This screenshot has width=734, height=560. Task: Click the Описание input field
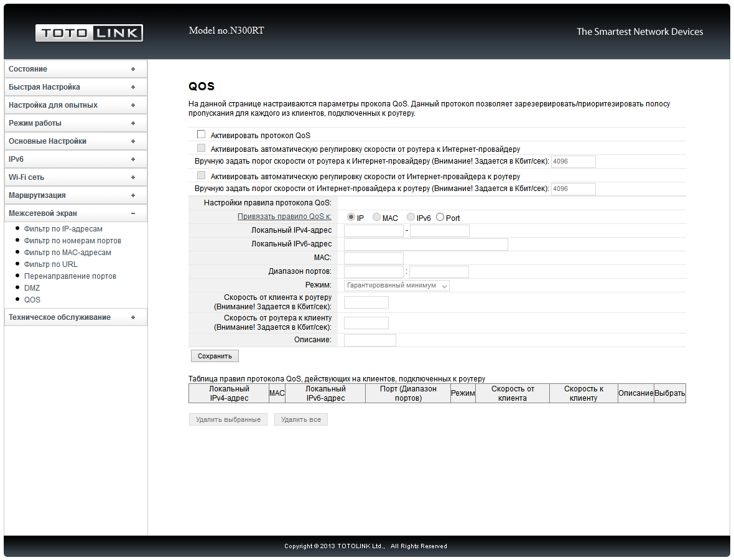tap(370, 340)
